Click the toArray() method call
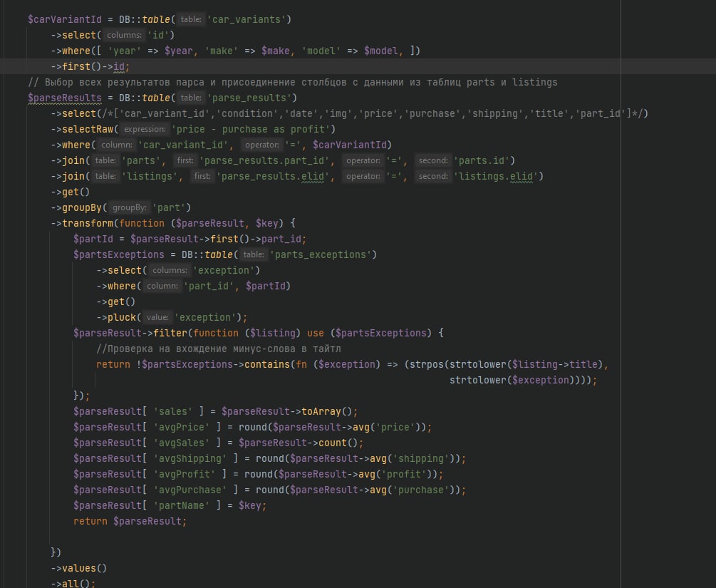716x588 pixels. [x=327, y=411]
